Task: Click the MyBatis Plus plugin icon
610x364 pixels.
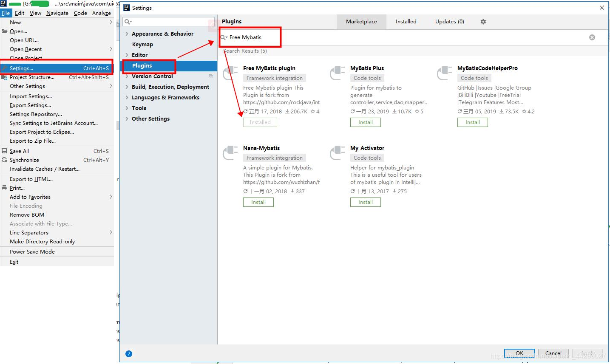Action: coord(337,71)
